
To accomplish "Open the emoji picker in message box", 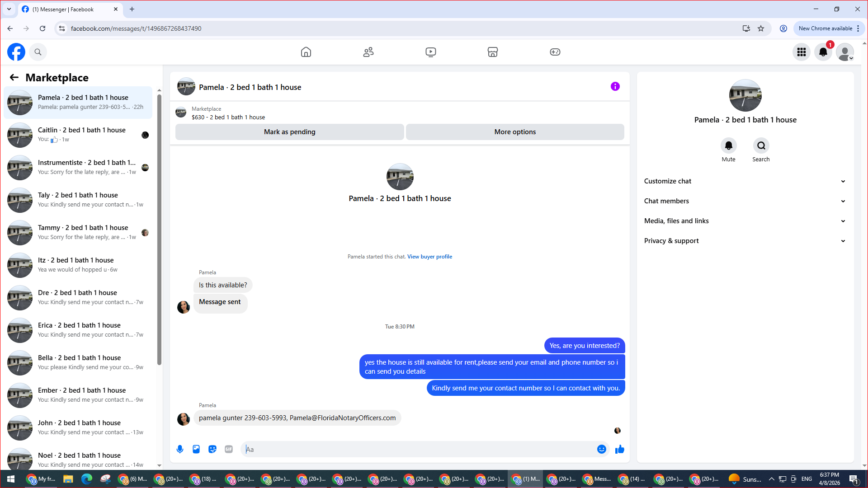I will 601,449.
